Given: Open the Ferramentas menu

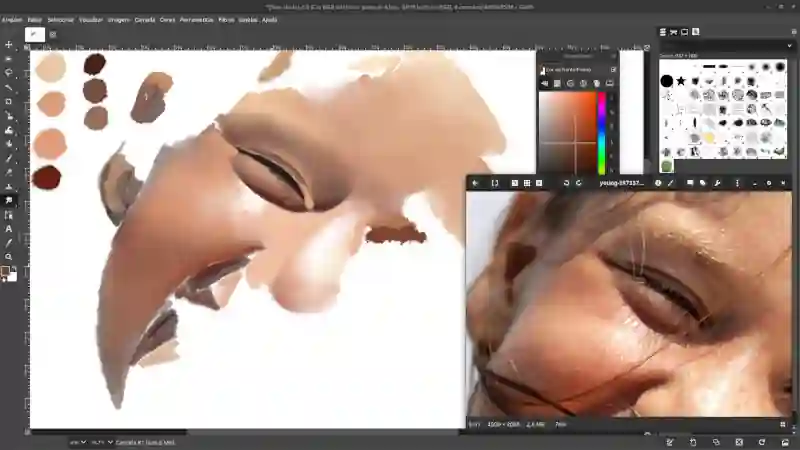Looking at the screenshot, I should (x=196, y=20).
